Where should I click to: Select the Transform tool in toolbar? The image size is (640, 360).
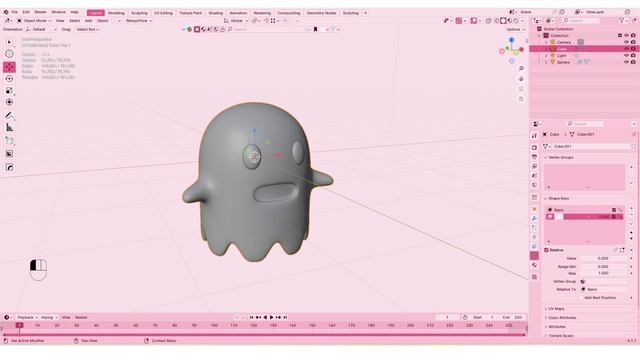[x=9, y=102]
